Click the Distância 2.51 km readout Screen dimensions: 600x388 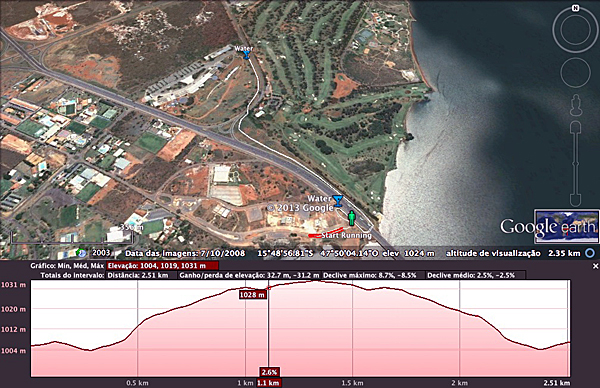(x=138, y=275)
